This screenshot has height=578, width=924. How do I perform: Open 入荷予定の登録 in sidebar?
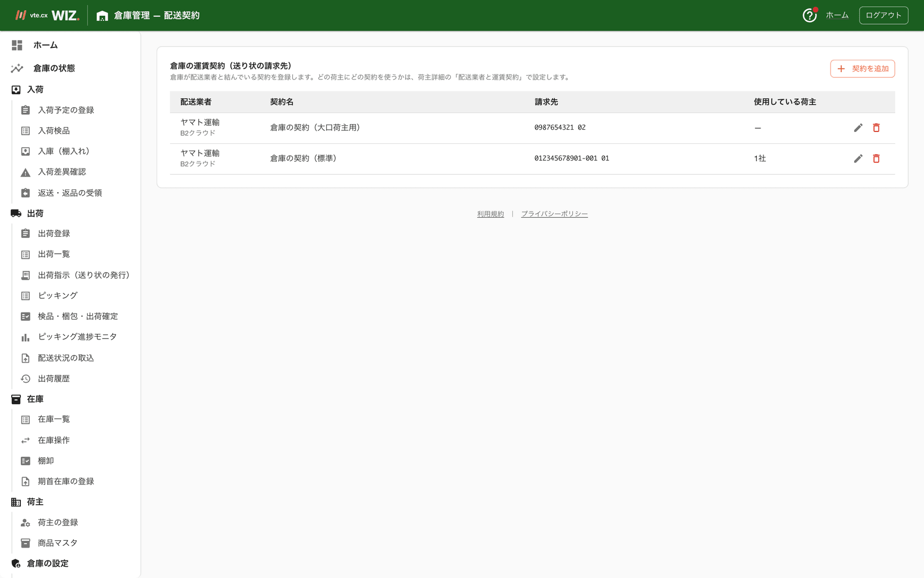point(65,110)
